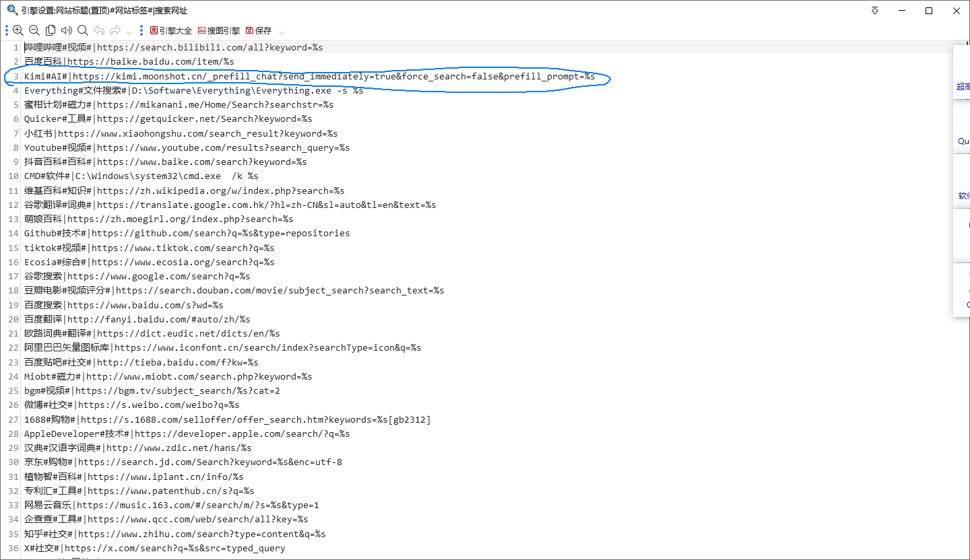The image size is (970, 560).
Task: Click the zoom in magnifier icon
Action: click(x=18, y=30)
